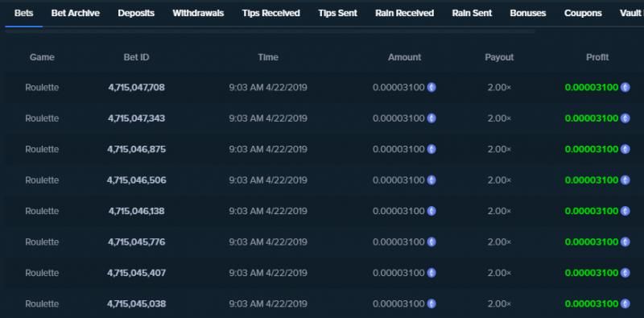Viewport: 644px width, 318px height.
Task: Click Roulette in row of bet 4,715,045,038
Action: click(42, 304)
